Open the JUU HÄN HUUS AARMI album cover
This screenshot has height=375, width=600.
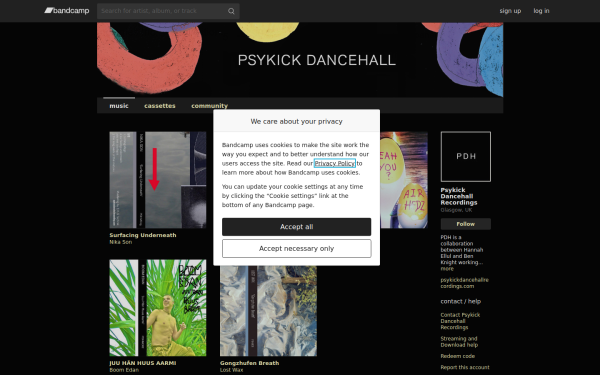(x=158, y=308)
